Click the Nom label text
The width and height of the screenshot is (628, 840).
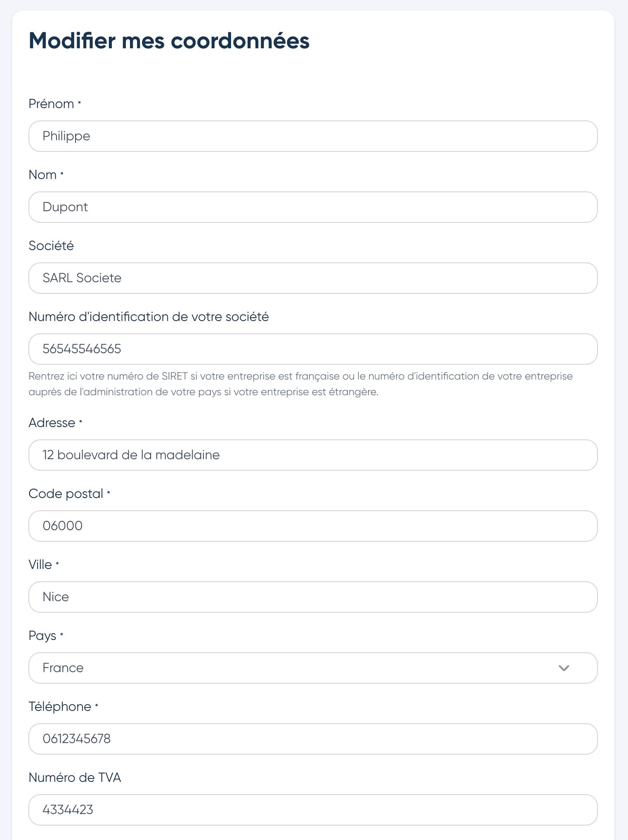coord(42,175)
